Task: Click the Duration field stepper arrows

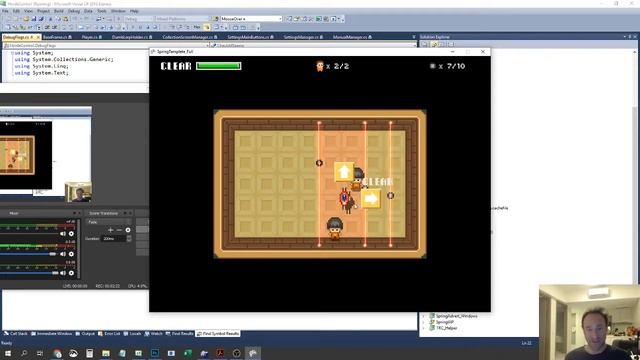Action: point(129,239)
